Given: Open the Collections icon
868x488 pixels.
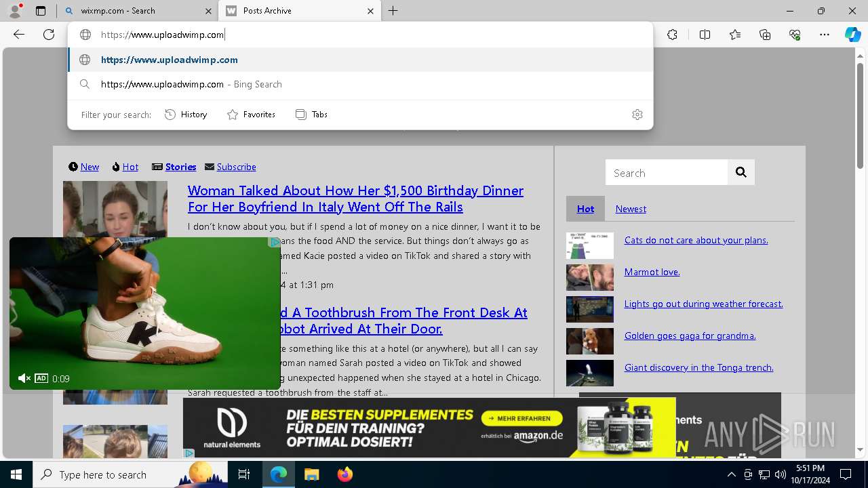Looking at the screenshot, I should (765, 35).
